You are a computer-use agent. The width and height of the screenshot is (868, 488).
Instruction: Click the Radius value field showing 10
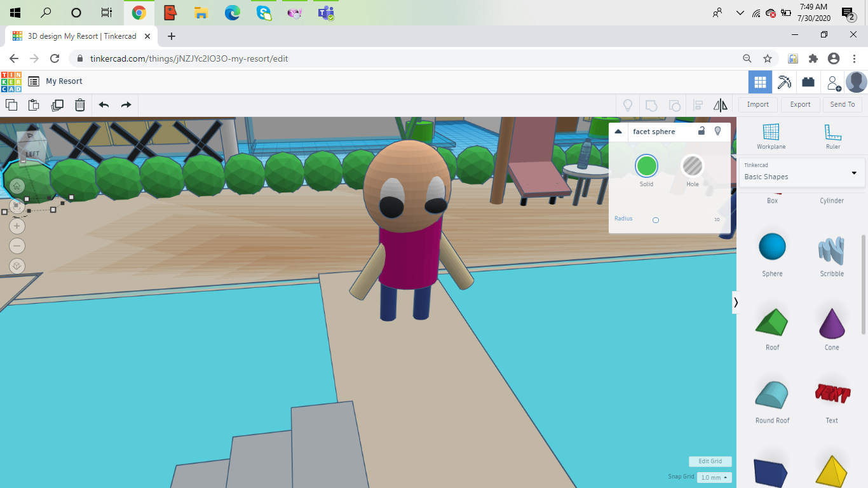coord(717,219)
